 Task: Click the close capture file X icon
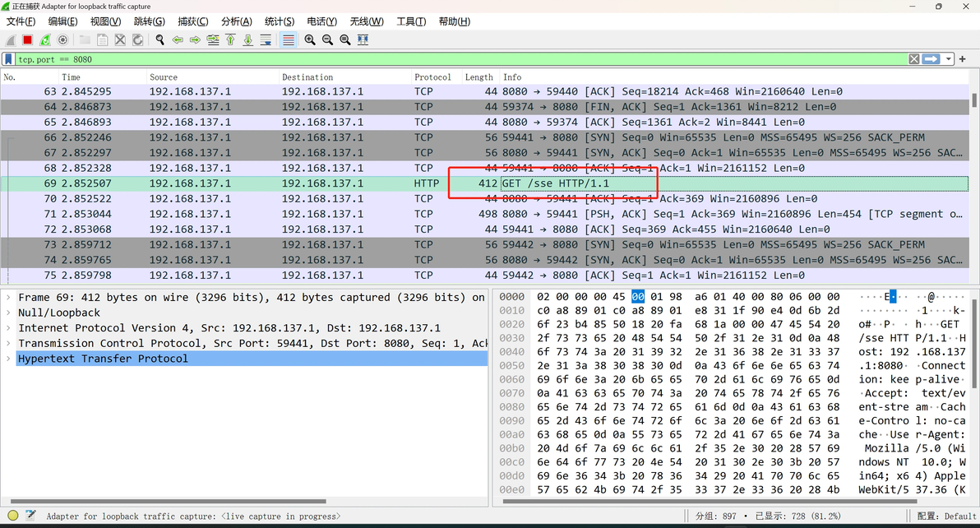click(120, 40)
